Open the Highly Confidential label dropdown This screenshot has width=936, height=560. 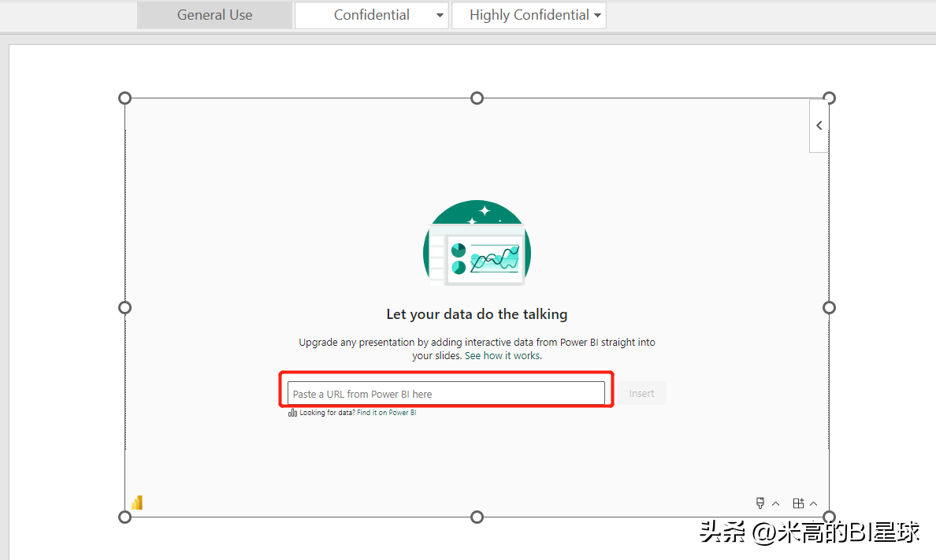[x=597, y=16]
